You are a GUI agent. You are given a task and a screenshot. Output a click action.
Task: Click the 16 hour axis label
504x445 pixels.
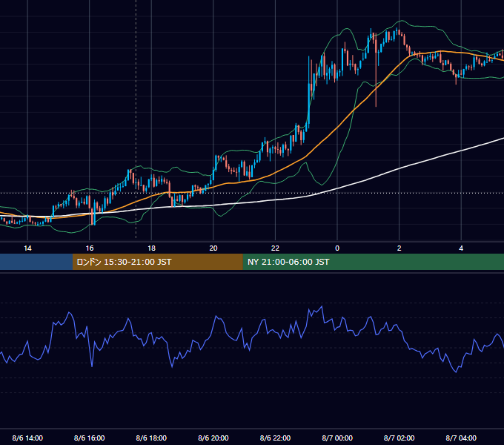(90, 248)
